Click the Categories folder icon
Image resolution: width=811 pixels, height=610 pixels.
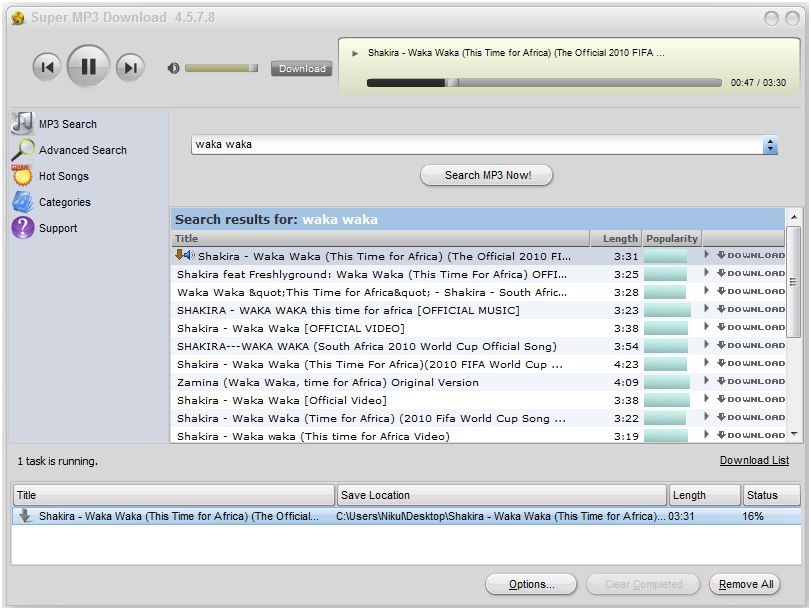[23, 202]
